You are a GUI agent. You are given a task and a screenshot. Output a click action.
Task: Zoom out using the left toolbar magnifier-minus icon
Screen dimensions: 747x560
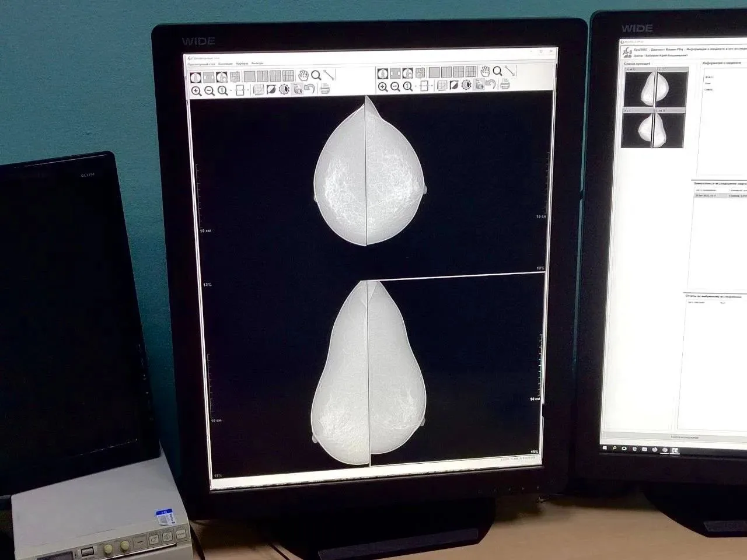(210, 90)
